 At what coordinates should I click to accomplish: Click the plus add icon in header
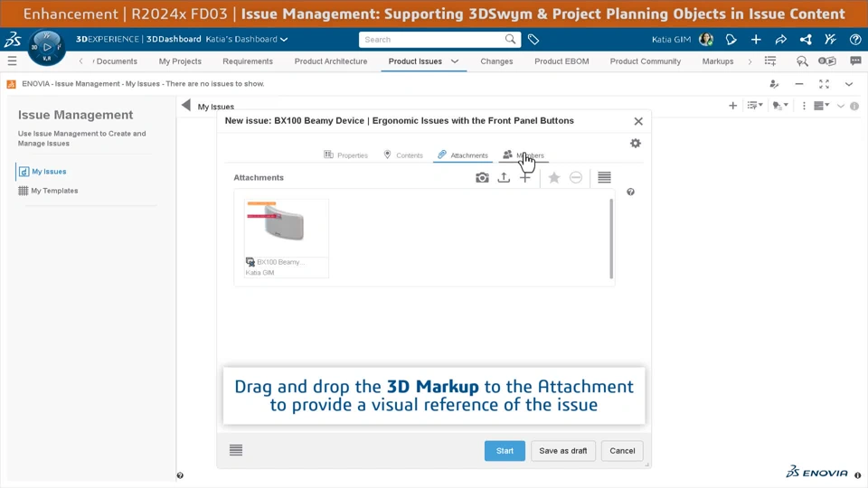756,39
